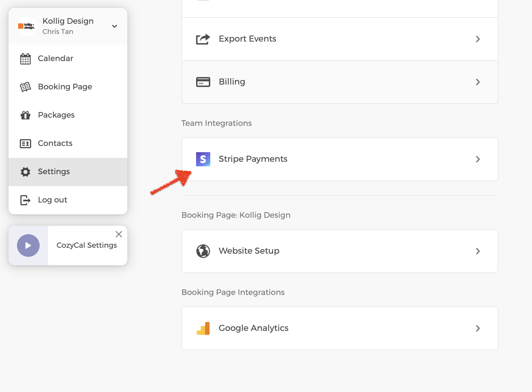Play the CozyCal Settings video
The width and height of the screenshot is (532, 392).
pos(28,245)
